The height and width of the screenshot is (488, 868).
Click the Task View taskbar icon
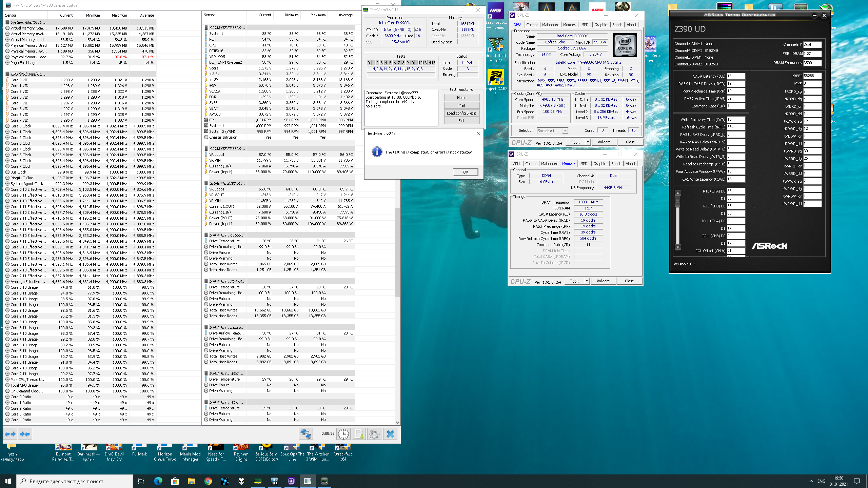click(141, 481)
